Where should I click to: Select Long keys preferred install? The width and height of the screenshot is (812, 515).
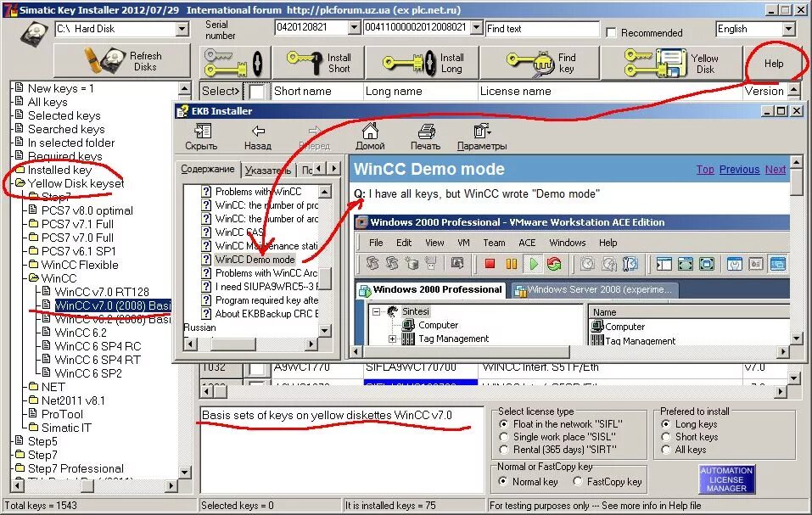(x=666, y=424)
